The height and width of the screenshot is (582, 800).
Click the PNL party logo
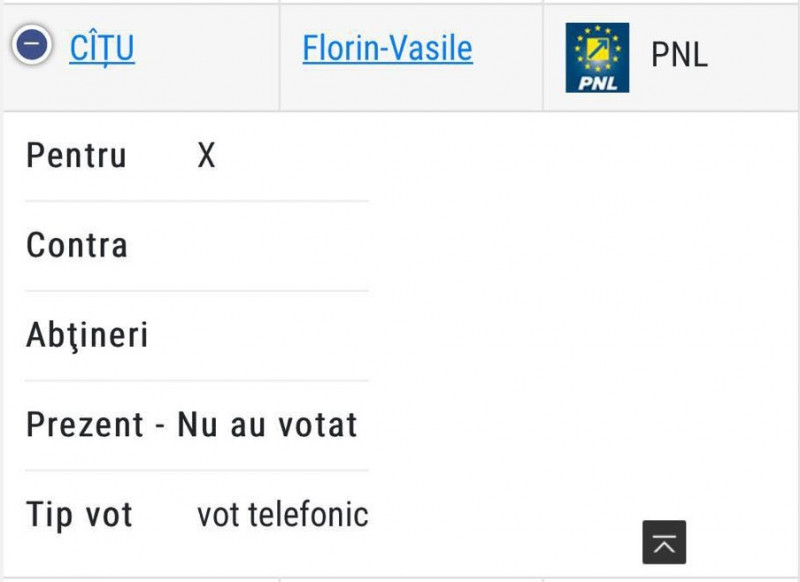click(597, 58)
